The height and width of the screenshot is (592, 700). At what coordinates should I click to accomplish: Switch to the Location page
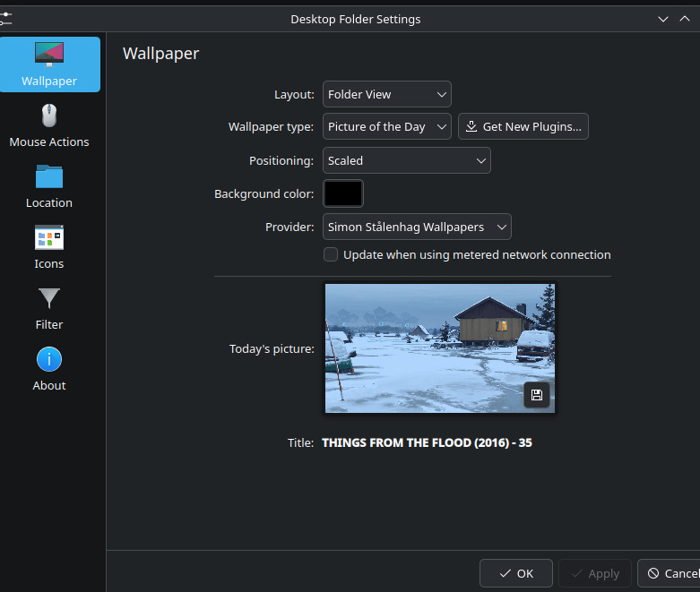[x=49, y=186]
